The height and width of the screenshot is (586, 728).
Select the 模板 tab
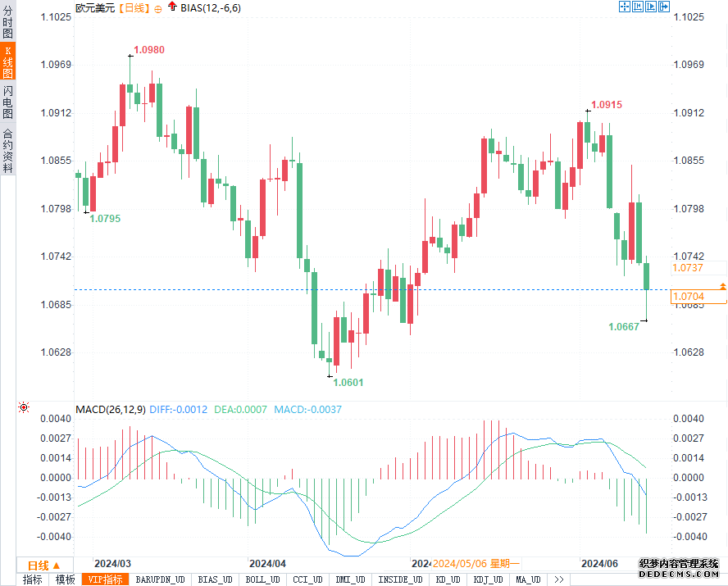(x=65, y=579)
